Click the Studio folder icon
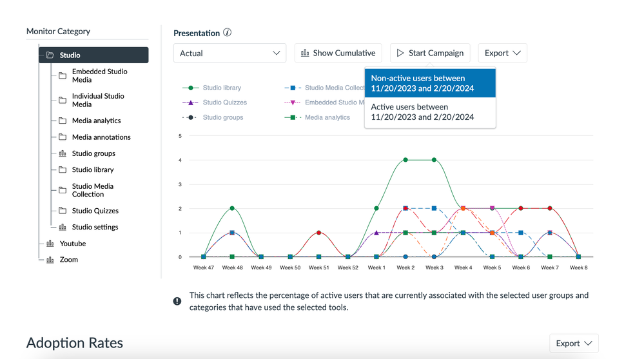This screenshot has height=359, width=644. [50, 55]
